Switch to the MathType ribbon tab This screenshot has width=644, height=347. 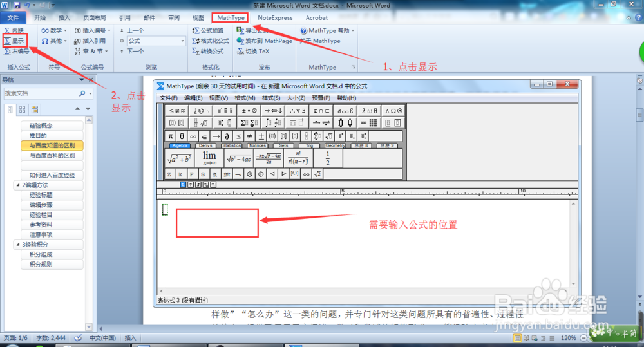tap(231, 17)
